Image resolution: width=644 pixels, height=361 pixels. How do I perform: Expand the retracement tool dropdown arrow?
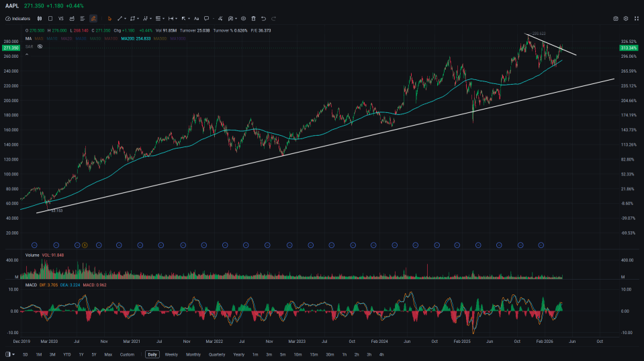[163, 19]
